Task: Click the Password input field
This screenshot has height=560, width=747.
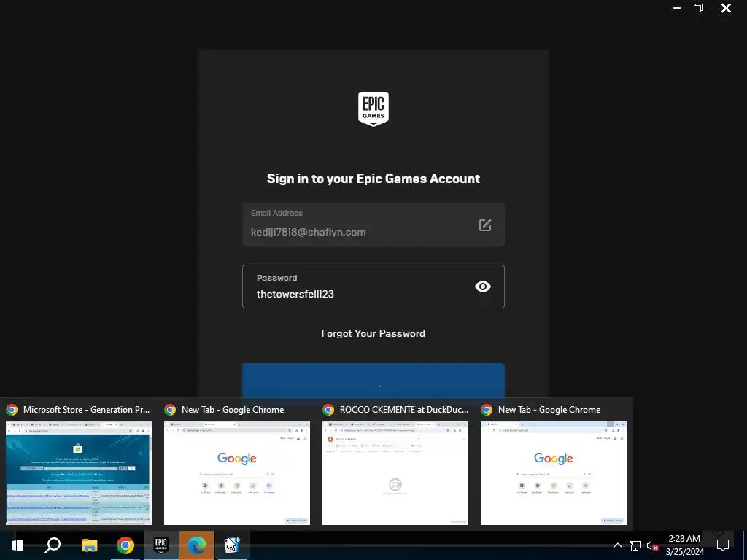Action: 373,287
